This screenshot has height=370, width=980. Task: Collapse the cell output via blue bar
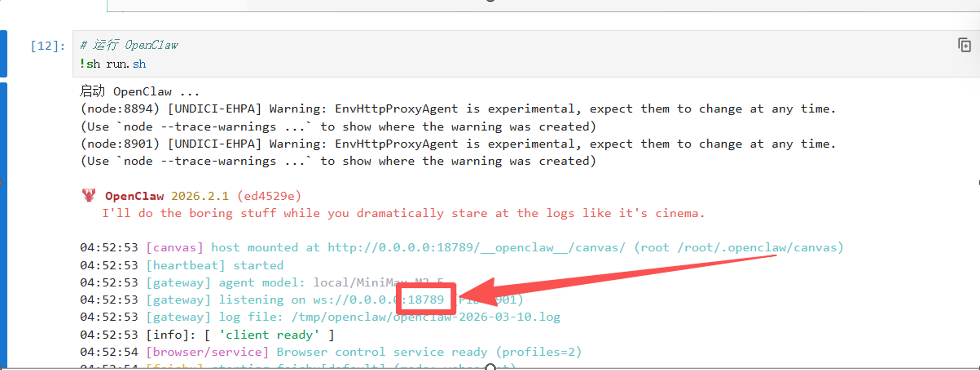[3, 223]
